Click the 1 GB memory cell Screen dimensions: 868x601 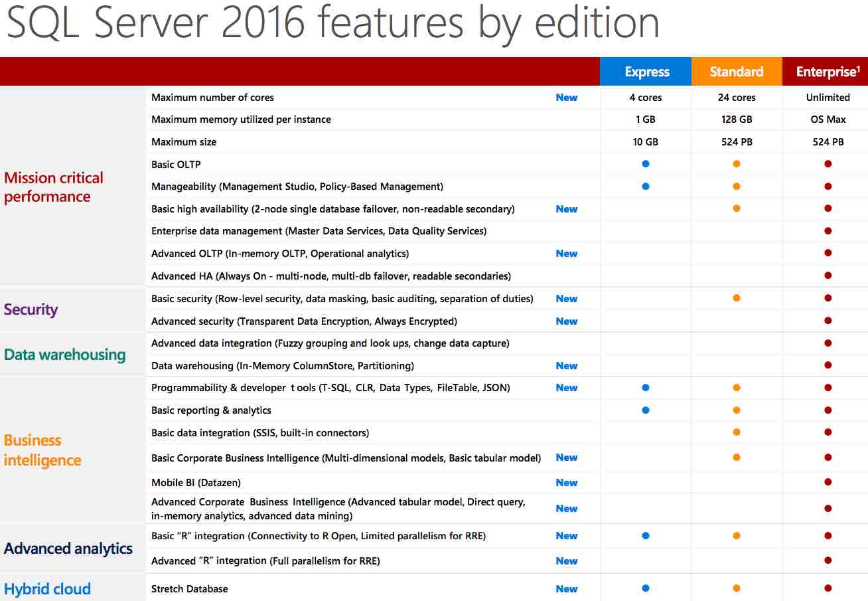[x=646, y=120]
